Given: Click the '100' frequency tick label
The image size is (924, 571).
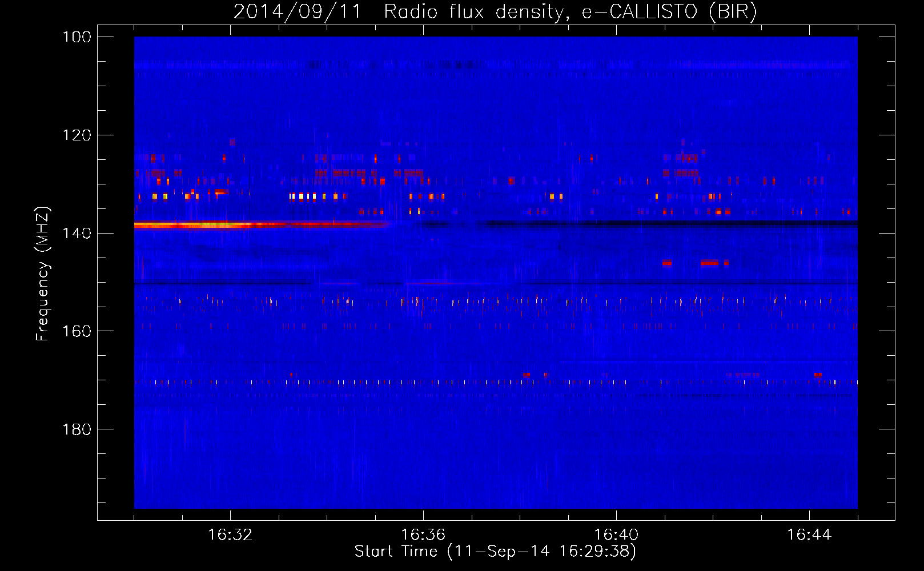Looking at the screenshot, I should coord(77,37).
